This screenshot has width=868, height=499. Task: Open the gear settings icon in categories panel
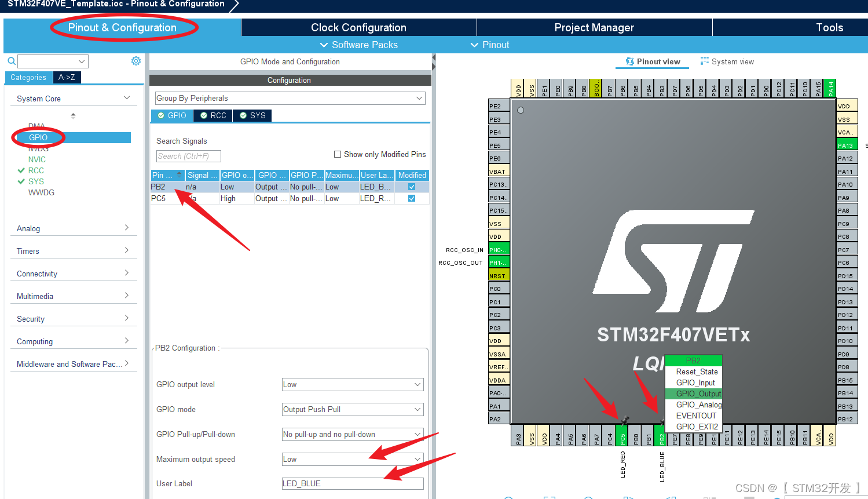[x=136, y=61]
